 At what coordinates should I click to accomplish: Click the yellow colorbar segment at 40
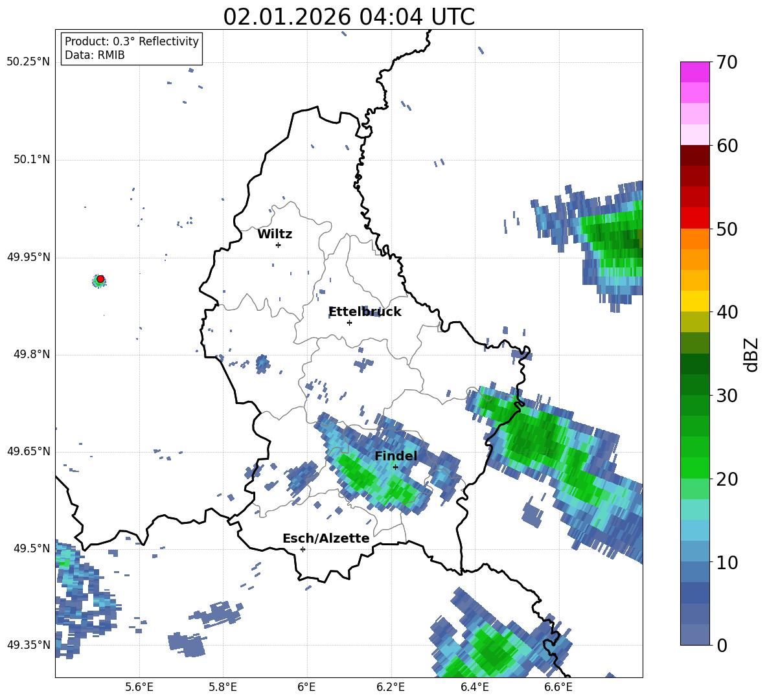coord(694,301)
